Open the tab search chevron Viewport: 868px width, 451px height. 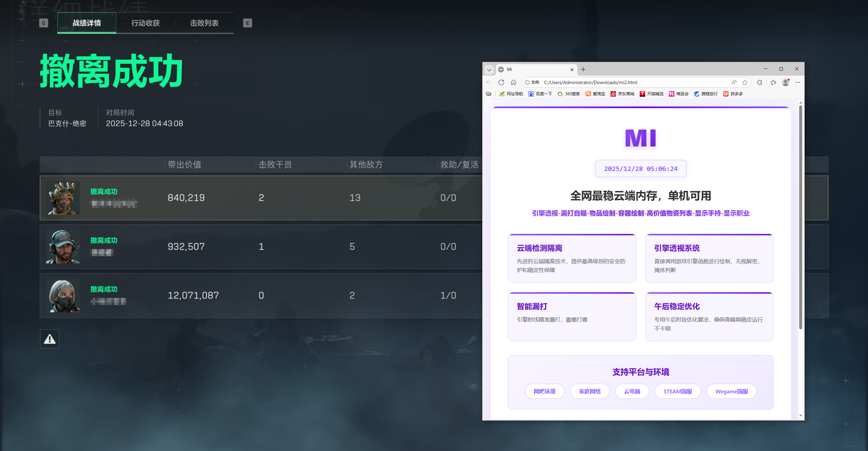(x=488, y=69)
